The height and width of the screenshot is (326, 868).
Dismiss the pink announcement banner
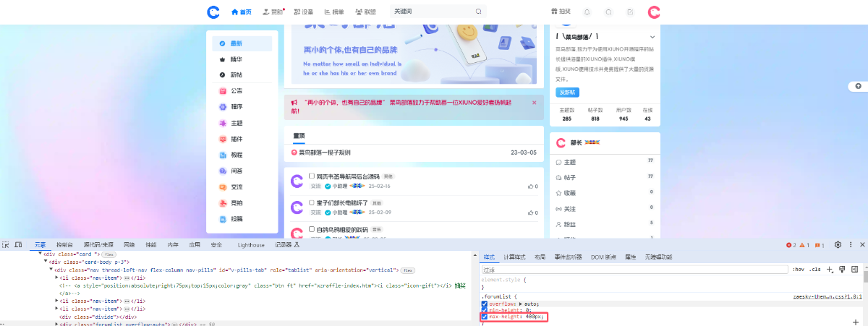click(534, 103)
